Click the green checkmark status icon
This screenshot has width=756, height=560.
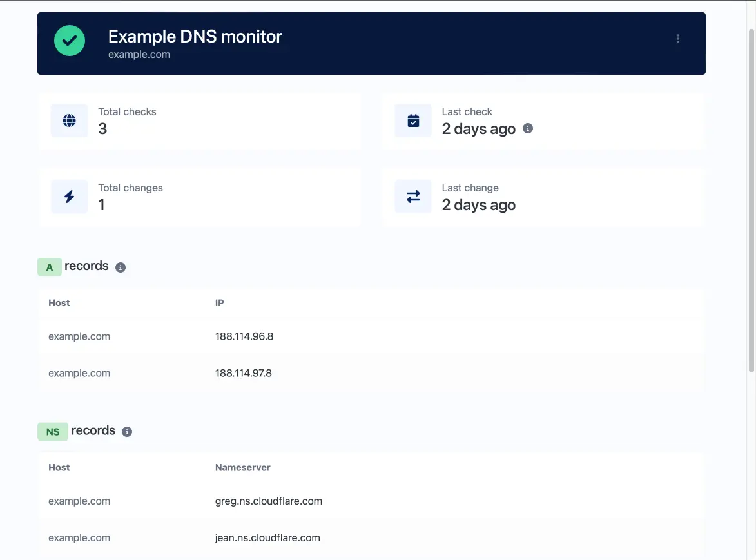70,41
